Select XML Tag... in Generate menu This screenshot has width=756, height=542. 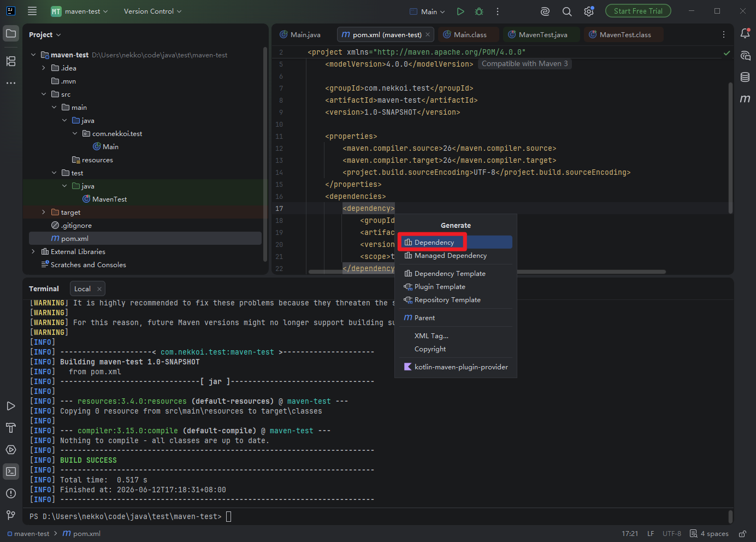coord(455,336)
